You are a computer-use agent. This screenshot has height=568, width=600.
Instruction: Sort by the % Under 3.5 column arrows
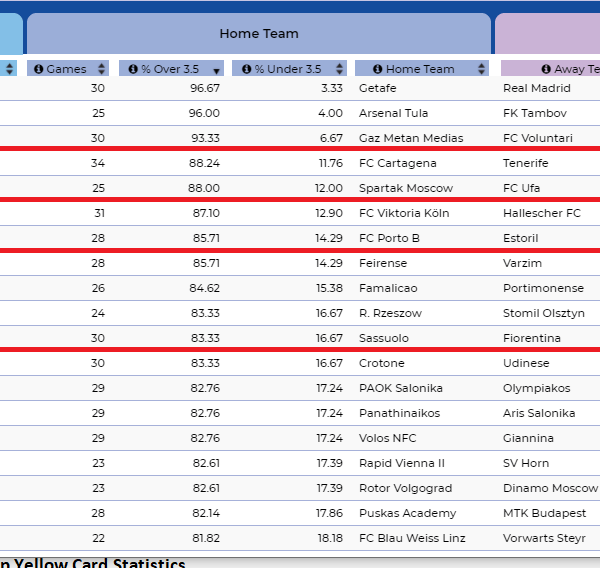tap(339, 69)
